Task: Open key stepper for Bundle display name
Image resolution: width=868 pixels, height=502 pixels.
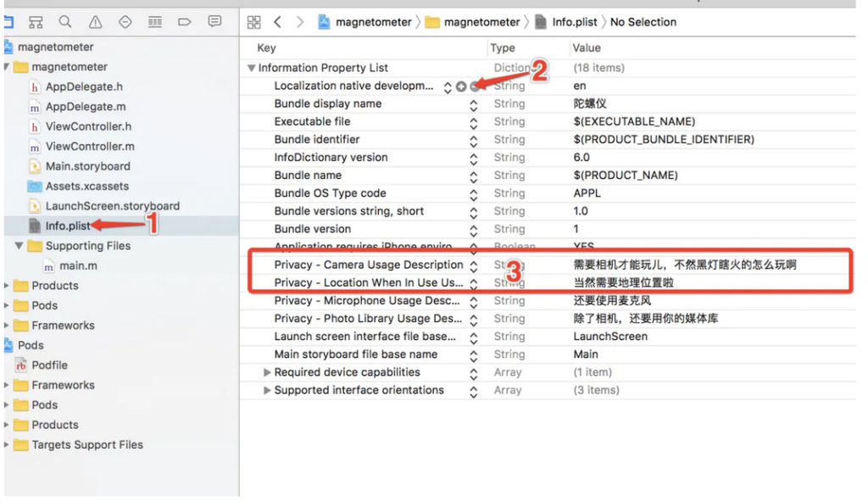Action: [473, 105]
